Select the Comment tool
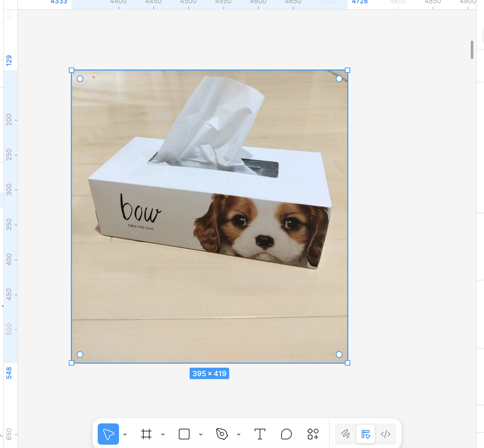Screen dimensions: 484x448 286,434
